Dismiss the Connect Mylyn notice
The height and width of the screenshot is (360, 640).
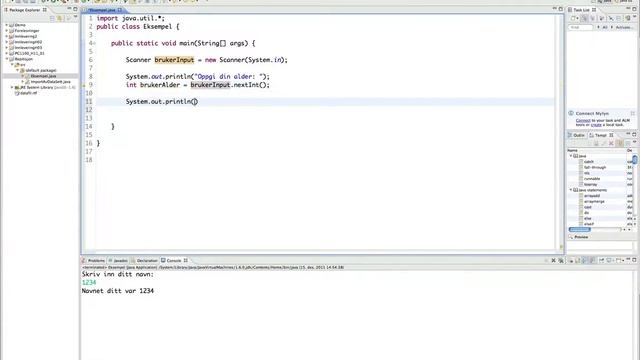(x=633, y=113)
